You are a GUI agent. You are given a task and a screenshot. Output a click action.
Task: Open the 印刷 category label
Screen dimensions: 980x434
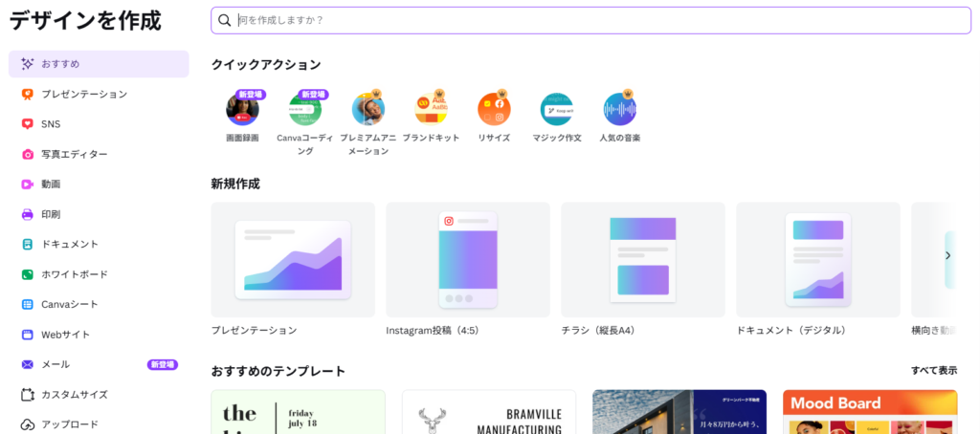(51, 214)
